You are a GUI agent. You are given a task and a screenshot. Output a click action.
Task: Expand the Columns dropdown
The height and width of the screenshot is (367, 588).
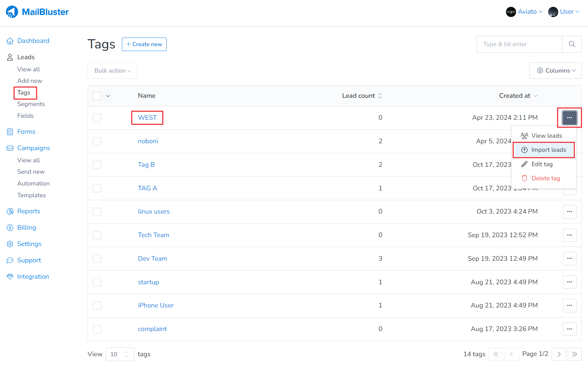(555, 71)
